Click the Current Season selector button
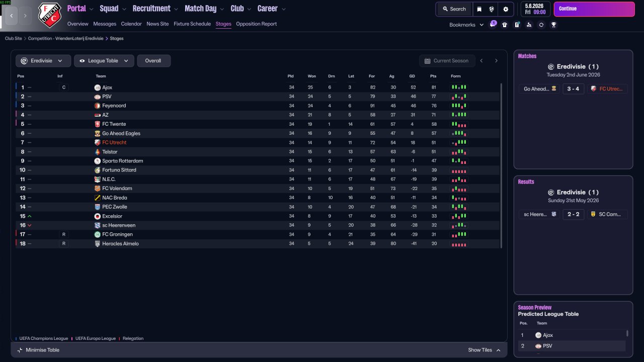This screenshot has height=362, width=644. (x=447, y=61)
